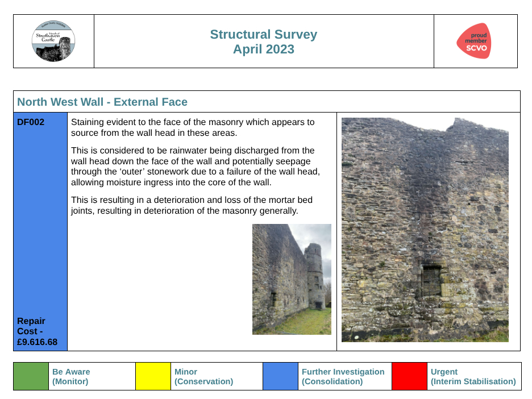Open the small castle wall and tower photo
The height and width of the screenshot is (399, 532).
point(292,279)
